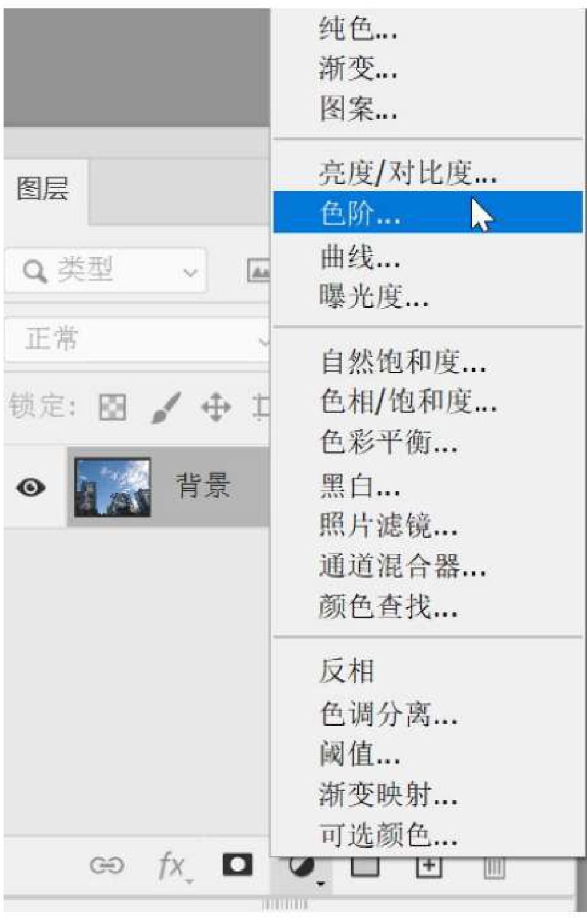The width and height of the screenshot is (587, 924).
Task: Open the fx layer style menu
Action: click(174, 866)
